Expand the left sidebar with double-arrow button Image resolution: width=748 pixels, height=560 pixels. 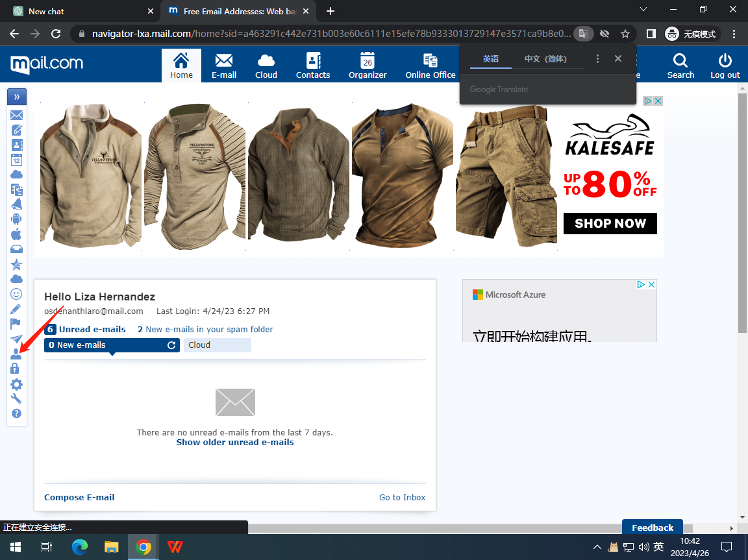point(16,97)
